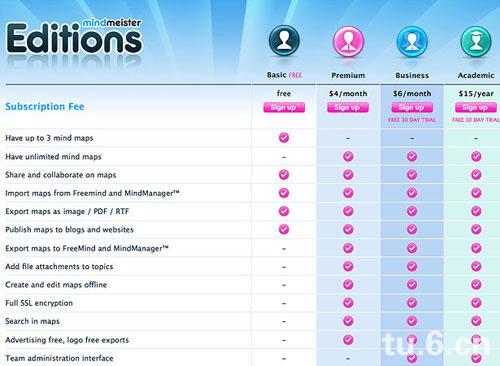This screenshot has height=366, width=500.
Task: Click the green Academic edition graduate icon
Action: pos(476,42)
